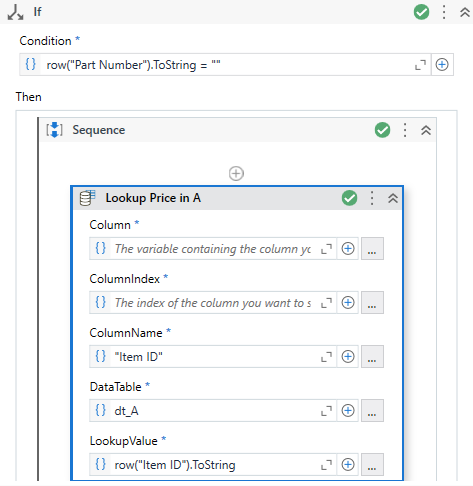Open the If activity three-dot options menu
This screenshot has width=473, height=486.
pyautogui.click(x=444, y=12)
